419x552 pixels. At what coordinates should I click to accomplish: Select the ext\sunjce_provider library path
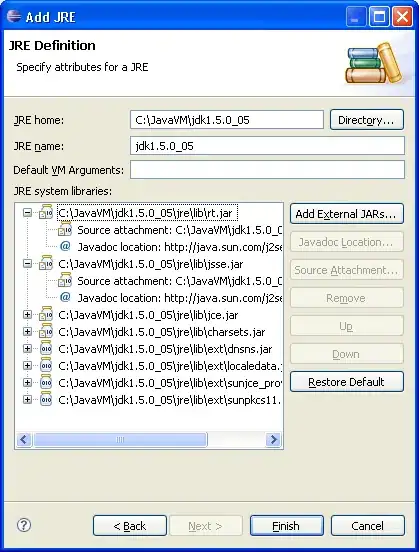point(170,383)
